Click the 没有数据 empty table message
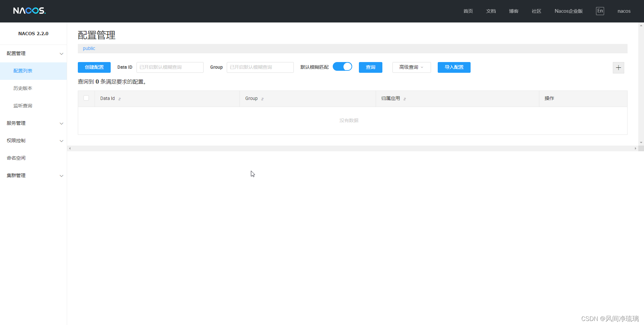Viewport: 644px width, 325px height. 349,120
